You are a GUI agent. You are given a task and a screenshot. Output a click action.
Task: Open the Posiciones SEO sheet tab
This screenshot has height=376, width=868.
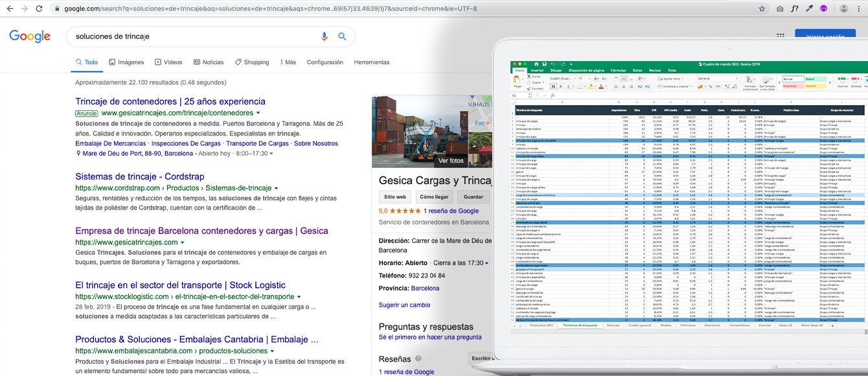pyautogui.click(x=542, y=325)
